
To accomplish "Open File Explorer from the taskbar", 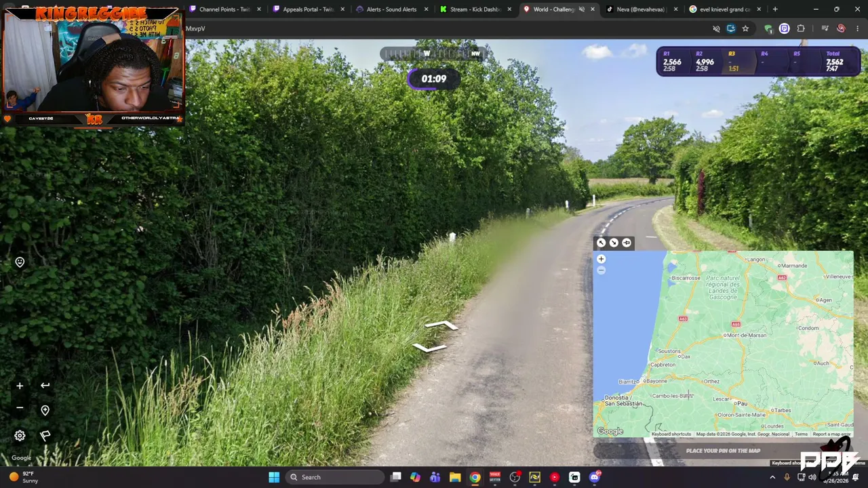I will [455, 477].
